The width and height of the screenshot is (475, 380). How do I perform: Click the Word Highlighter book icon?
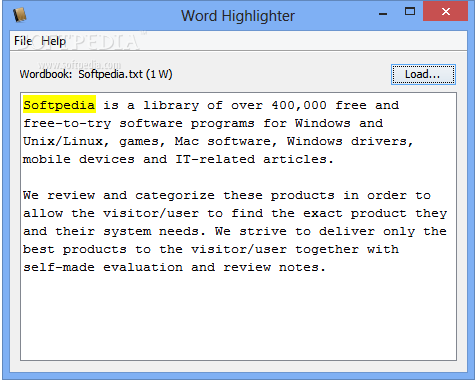pyautogui.click(x=19, y=15)
